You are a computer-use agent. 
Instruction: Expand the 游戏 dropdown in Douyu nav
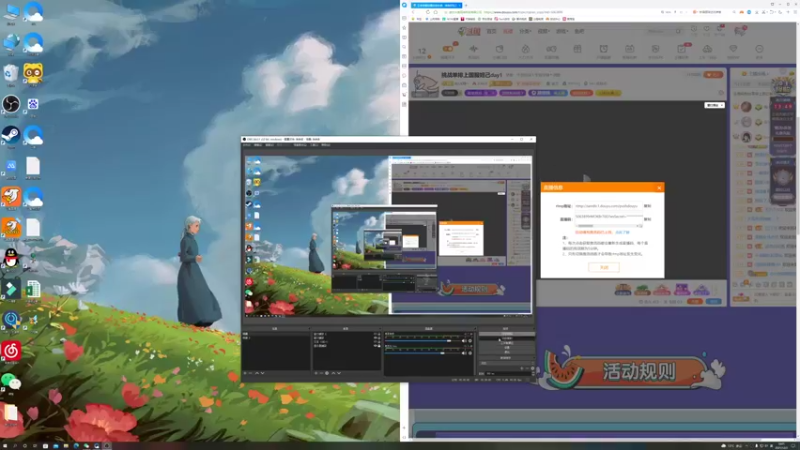[x=561, y=31]
